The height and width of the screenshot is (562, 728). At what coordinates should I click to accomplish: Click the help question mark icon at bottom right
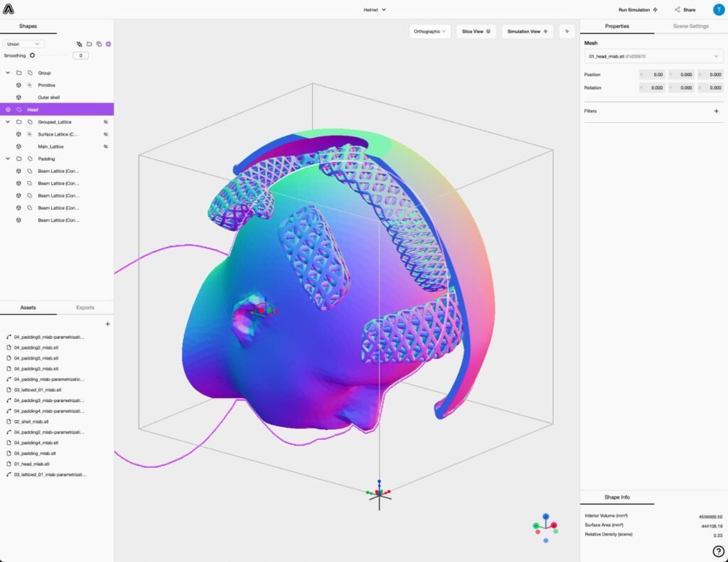(x=718, y=551)
